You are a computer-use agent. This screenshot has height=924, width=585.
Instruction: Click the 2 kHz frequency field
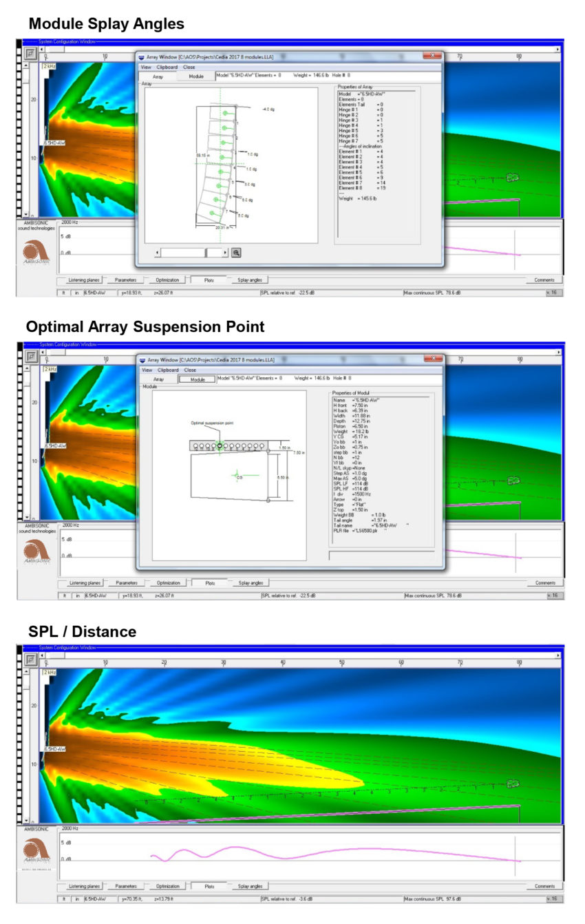50,66
